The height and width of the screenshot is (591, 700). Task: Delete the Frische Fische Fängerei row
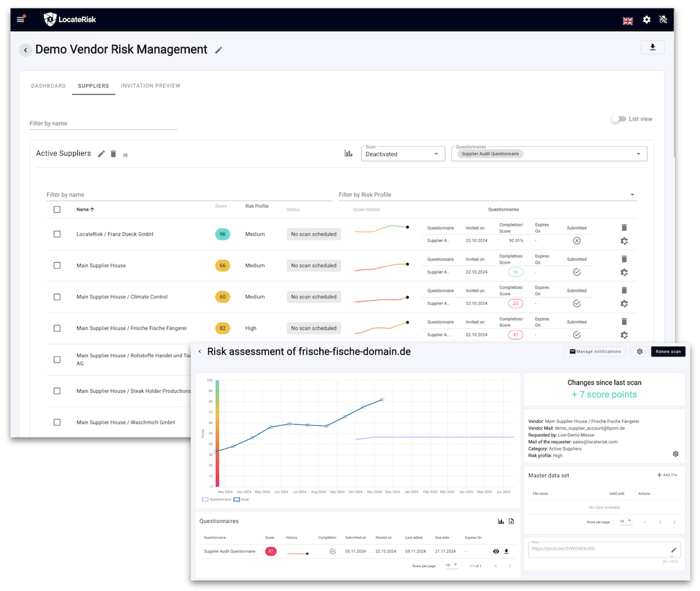coord(624,321)
